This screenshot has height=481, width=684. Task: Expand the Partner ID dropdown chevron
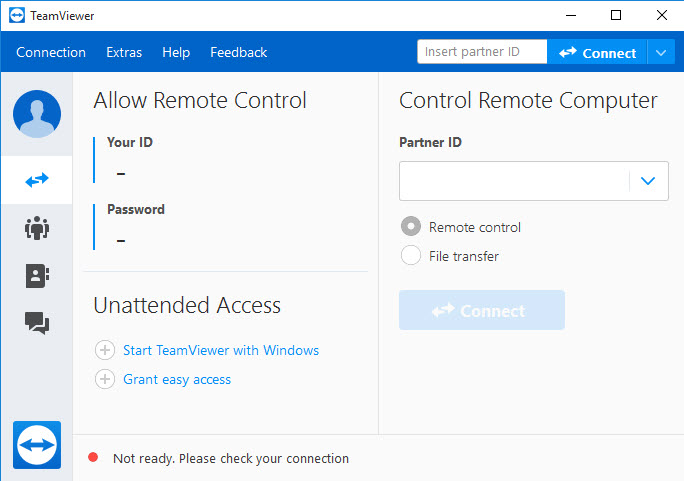pyautogui.click(x=648, y=181)
